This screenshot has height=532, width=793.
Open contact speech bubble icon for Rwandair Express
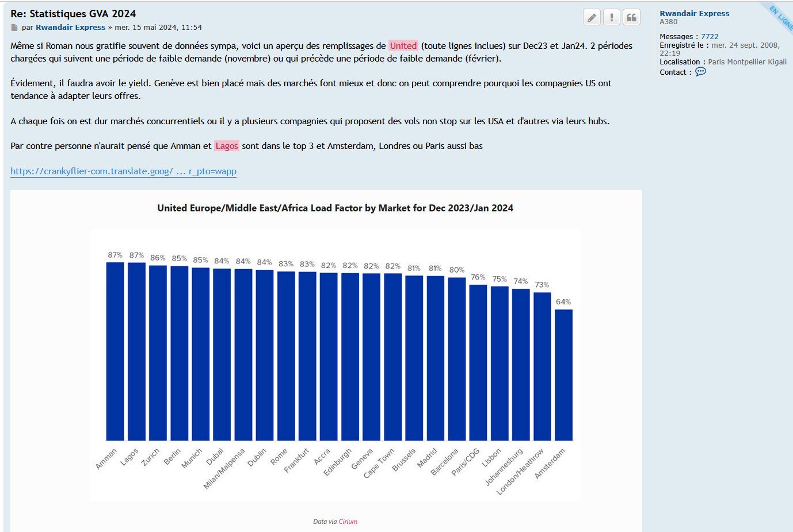pos(700,72)
